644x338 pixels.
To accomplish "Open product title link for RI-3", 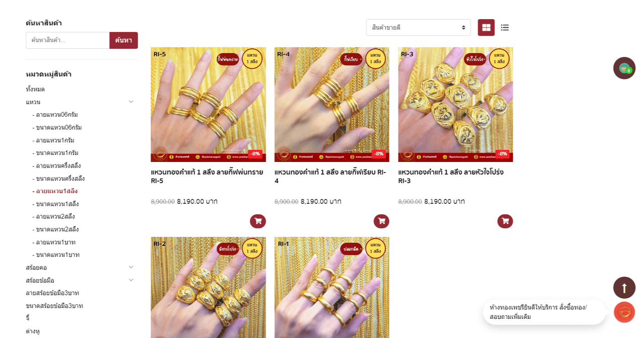I will click(x=451, y=177).
